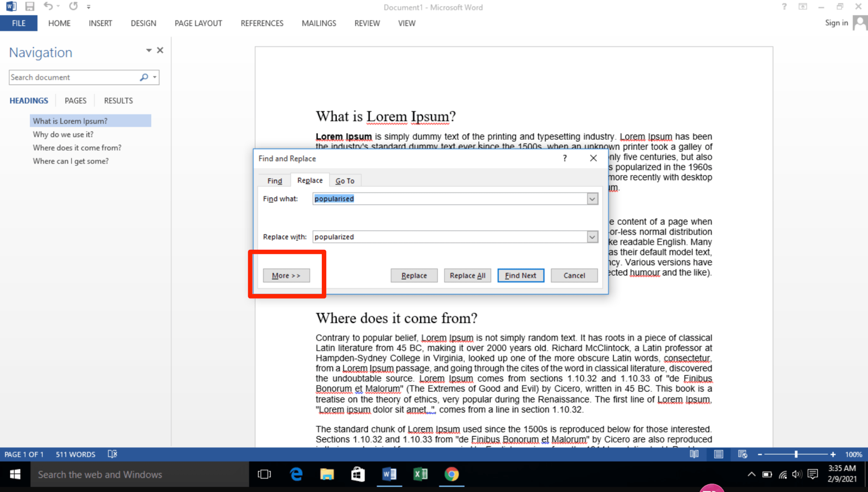Click the Find what input field
Image resolution: width=868 pixels, height=492 pixels.
450,198
